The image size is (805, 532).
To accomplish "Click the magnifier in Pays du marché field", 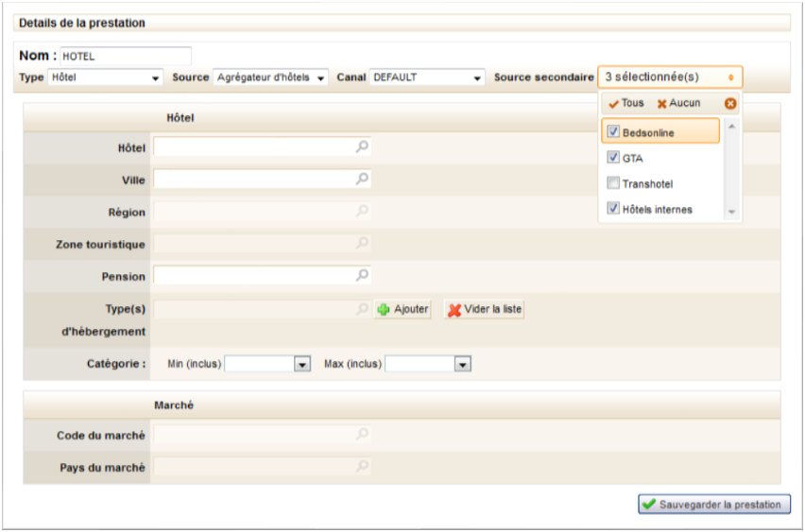I will (361, 467).
